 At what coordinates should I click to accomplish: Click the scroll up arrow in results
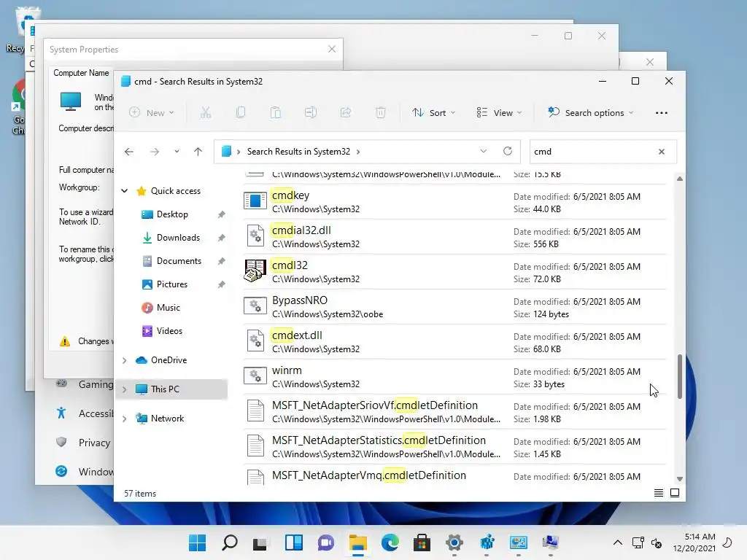[680, 179]
